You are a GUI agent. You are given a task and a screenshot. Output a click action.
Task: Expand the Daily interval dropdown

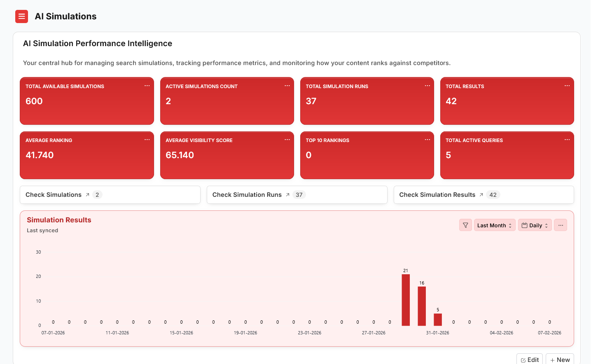click(535, 225)
